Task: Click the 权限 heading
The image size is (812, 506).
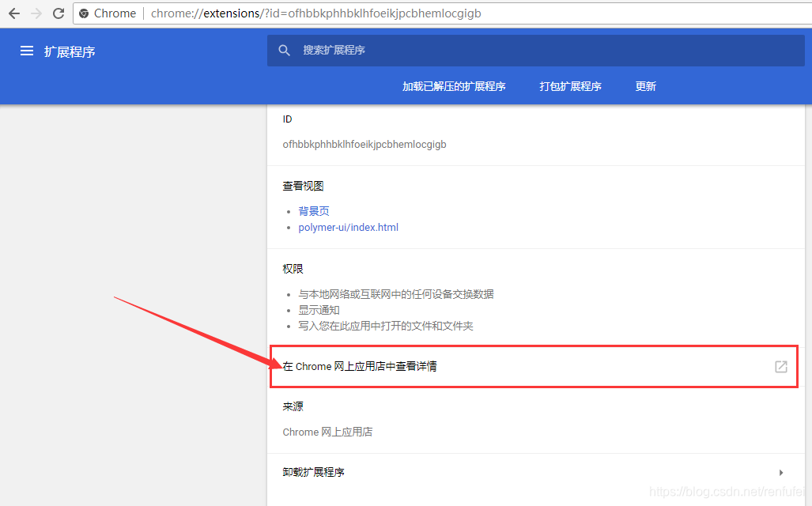Action: [293, 269]
